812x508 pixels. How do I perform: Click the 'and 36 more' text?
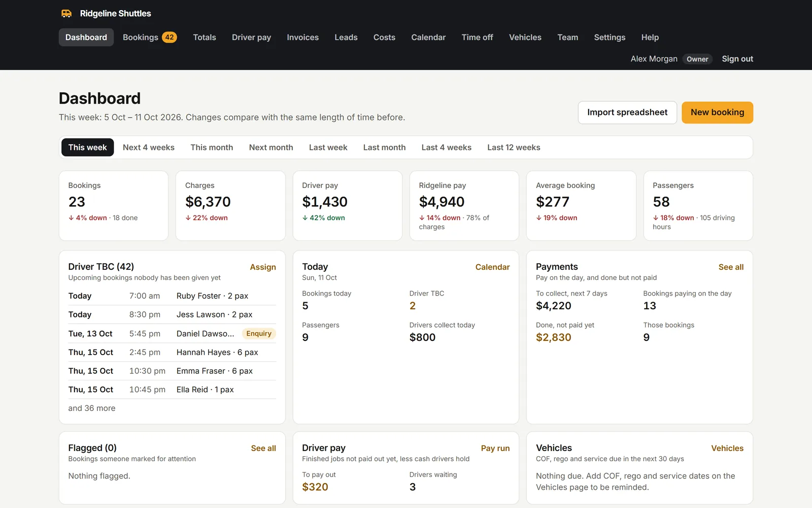tap(92, 408)
